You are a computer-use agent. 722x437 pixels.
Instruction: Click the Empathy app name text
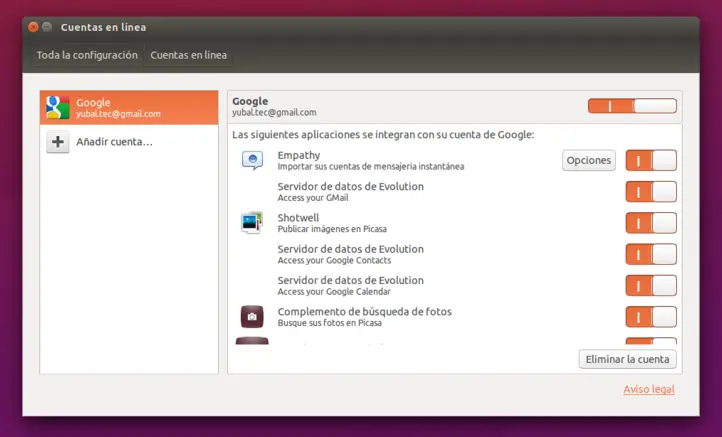click(x=299, y=155)
